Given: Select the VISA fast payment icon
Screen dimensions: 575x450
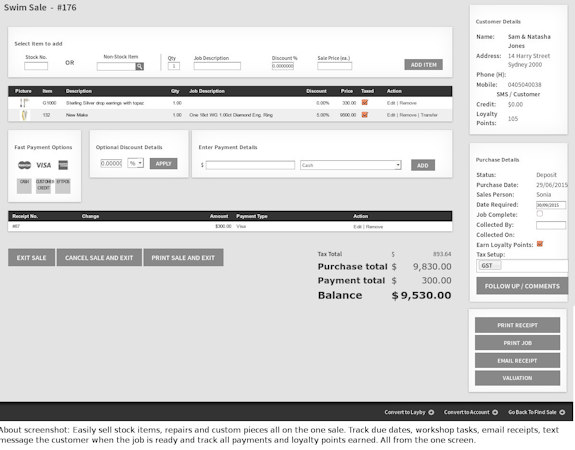Looking at the screenshot, I should tap(44, 165).
